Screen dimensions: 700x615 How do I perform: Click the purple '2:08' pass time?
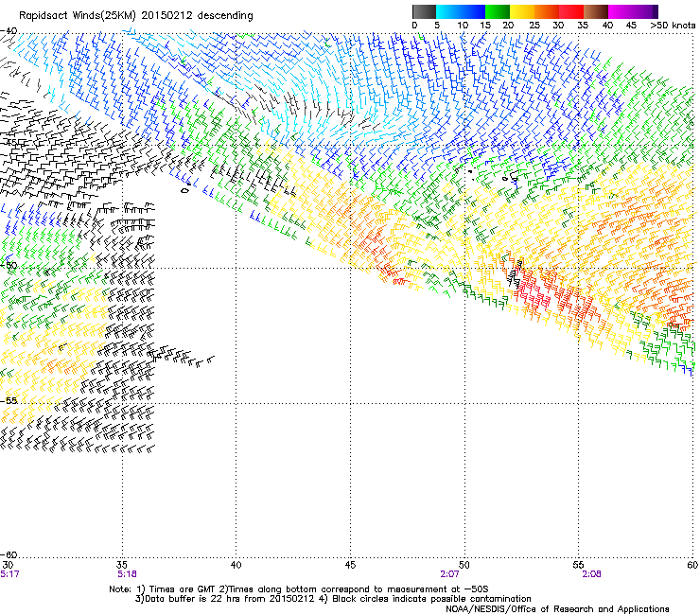point(591,574)
